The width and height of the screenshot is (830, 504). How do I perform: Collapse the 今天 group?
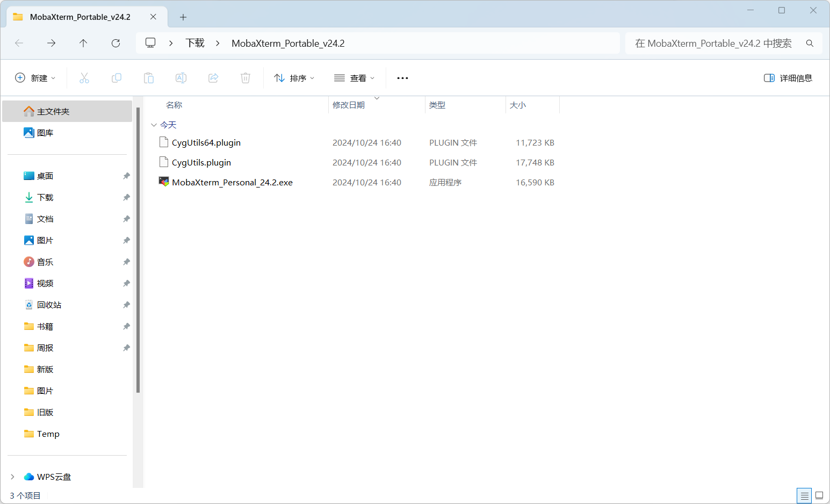pos(154,125)
